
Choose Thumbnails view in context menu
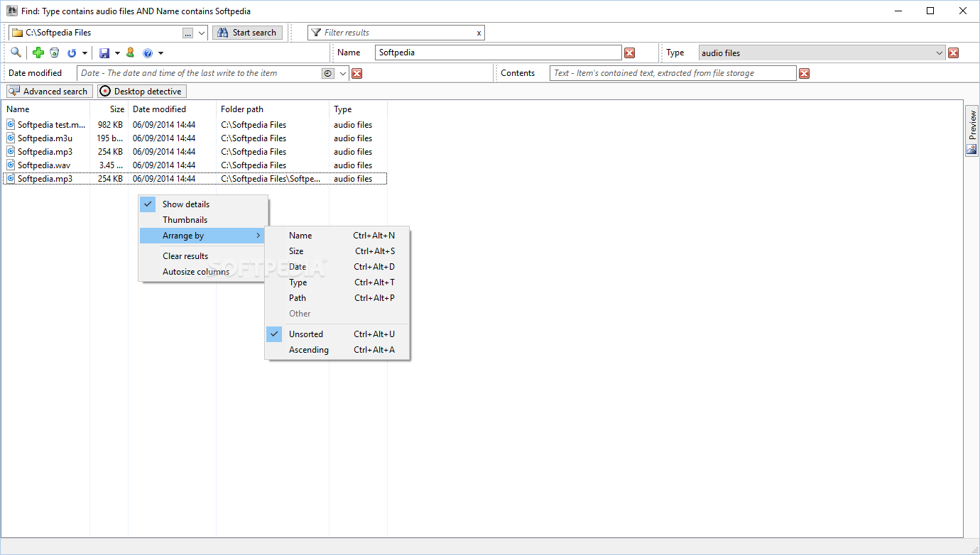tap(204, 220)
